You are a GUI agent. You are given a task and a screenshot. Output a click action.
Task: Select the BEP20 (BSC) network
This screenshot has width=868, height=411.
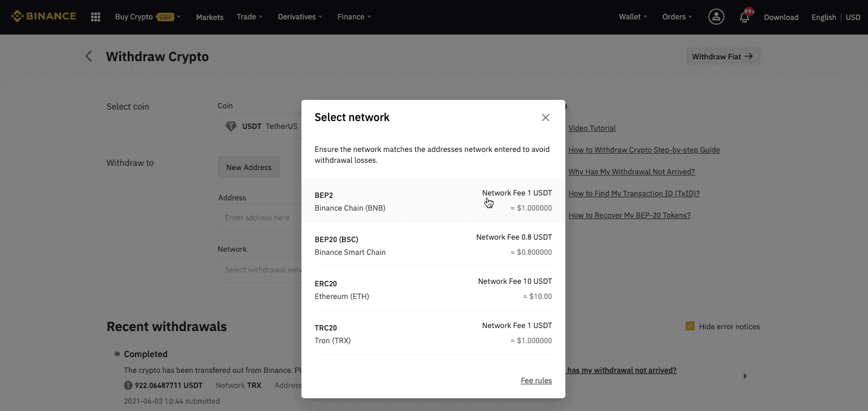coord(433,245)
